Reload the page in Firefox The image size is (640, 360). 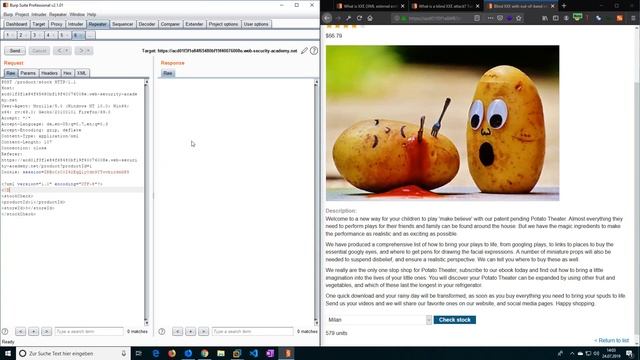[x=359, y=18]
